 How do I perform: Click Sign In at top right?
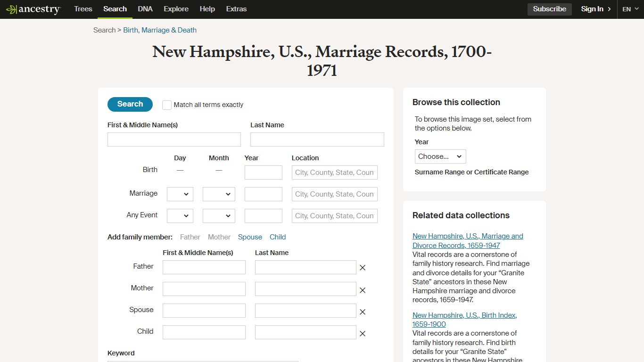point(596,9)
